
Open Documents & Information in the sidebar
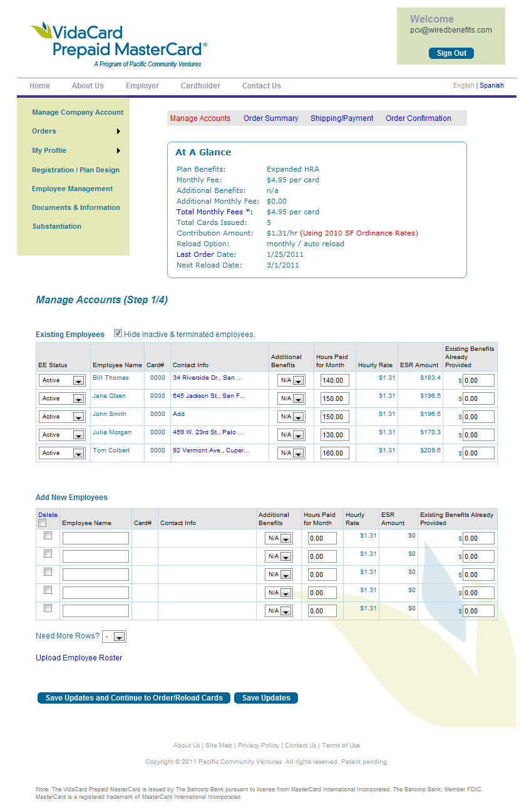[x=76, y=207]
